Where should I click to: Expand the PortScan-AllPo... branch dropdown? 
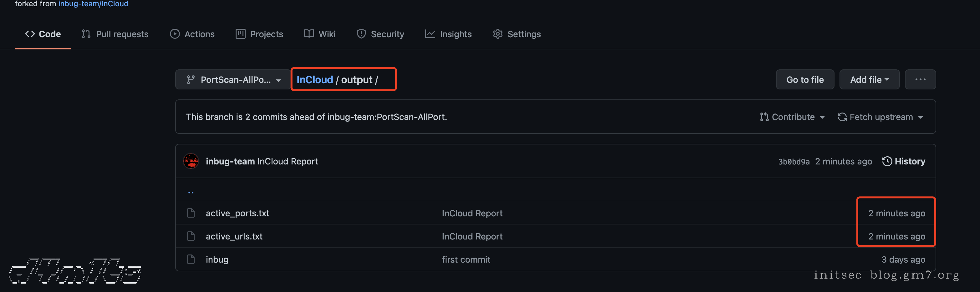[233, 79]
